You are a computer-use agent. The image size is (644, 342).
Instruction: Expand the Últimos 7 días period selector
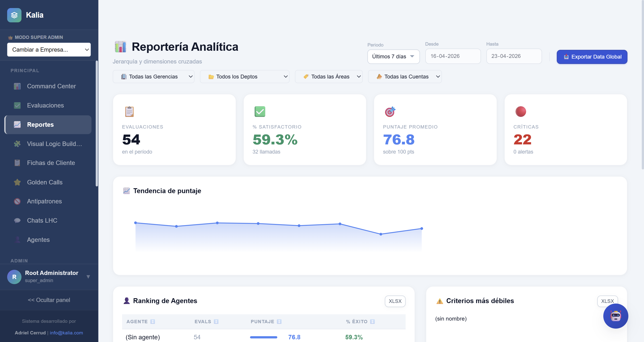(x=393, y=57)
